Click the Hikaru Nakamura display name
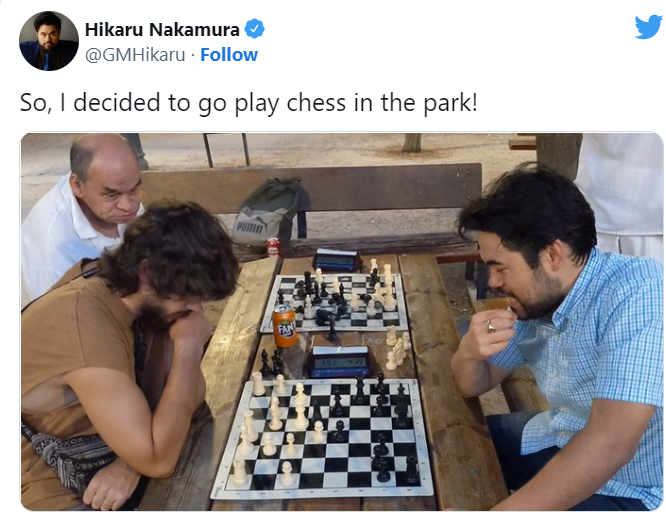This screenshot has height=512, width=666. pos(162,29)
